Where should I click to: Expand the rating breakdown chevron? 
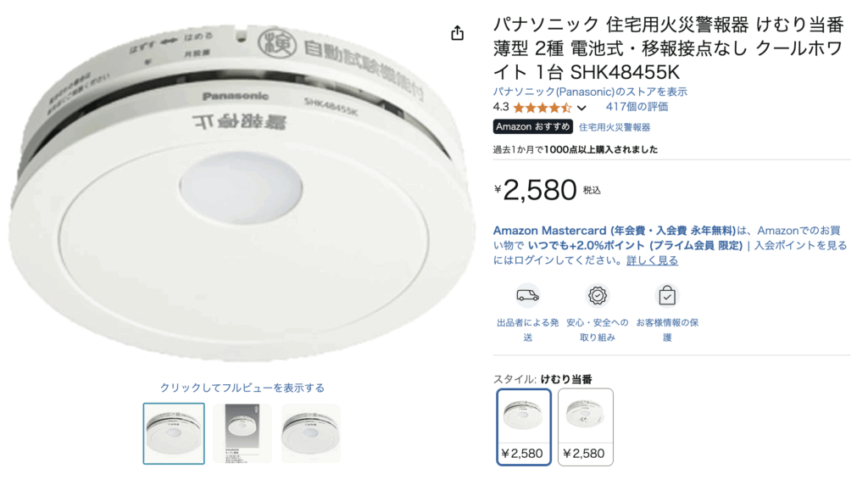click(581, 108)
